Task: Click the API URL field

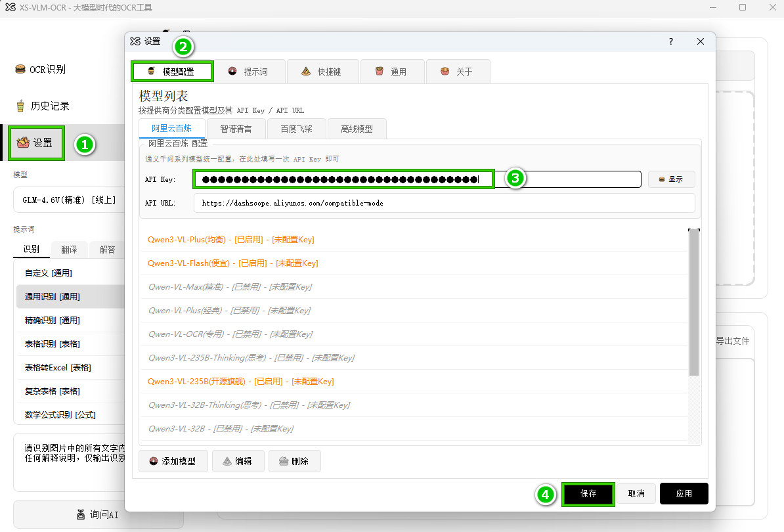Action: point(444,203)
